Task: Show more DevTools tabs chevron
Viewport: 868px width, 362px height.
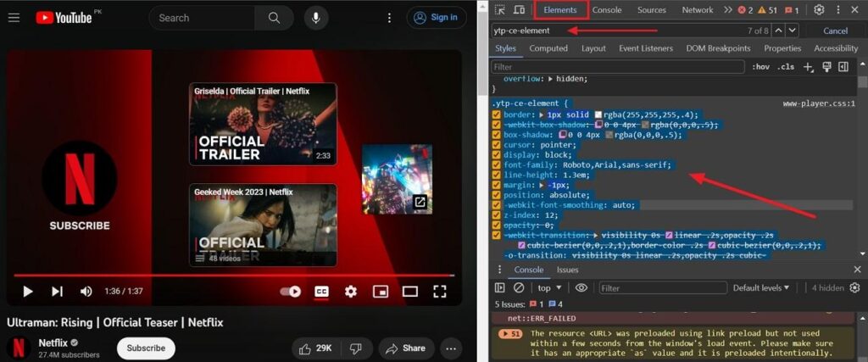Action: [x=728, y=10]
